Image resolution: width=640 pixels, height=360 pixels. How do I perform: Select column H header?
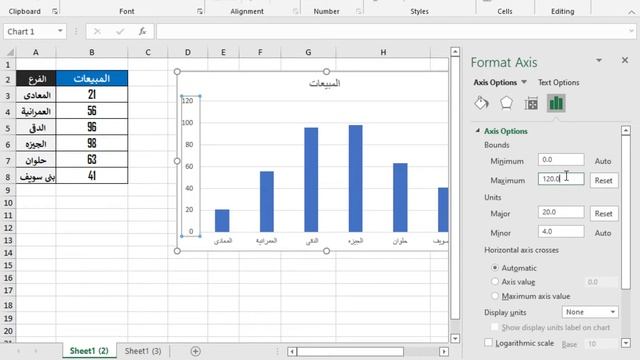[383, 52]
